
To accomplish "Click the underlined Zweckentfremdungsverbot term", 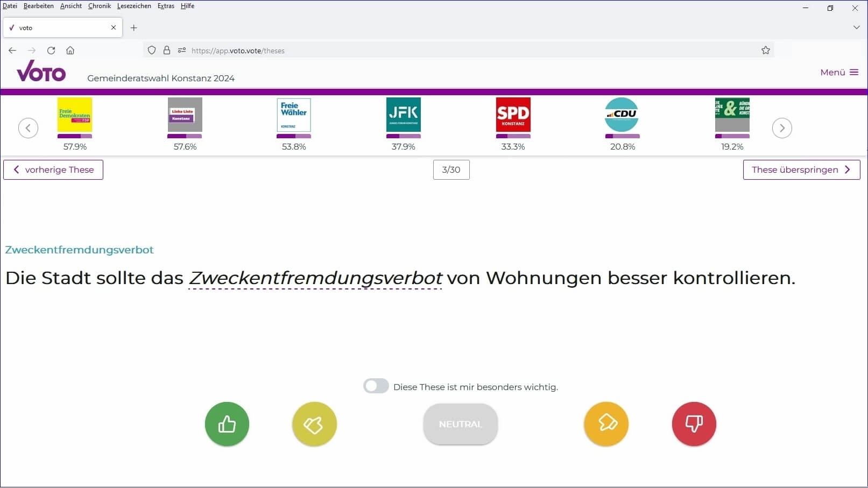I will pyautogui.click(x=315, y=278).
